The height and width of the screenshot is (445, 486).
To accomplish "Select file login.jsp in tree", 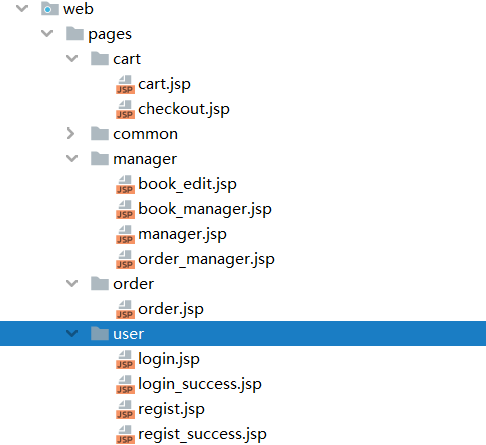I will tap(169, 360).
